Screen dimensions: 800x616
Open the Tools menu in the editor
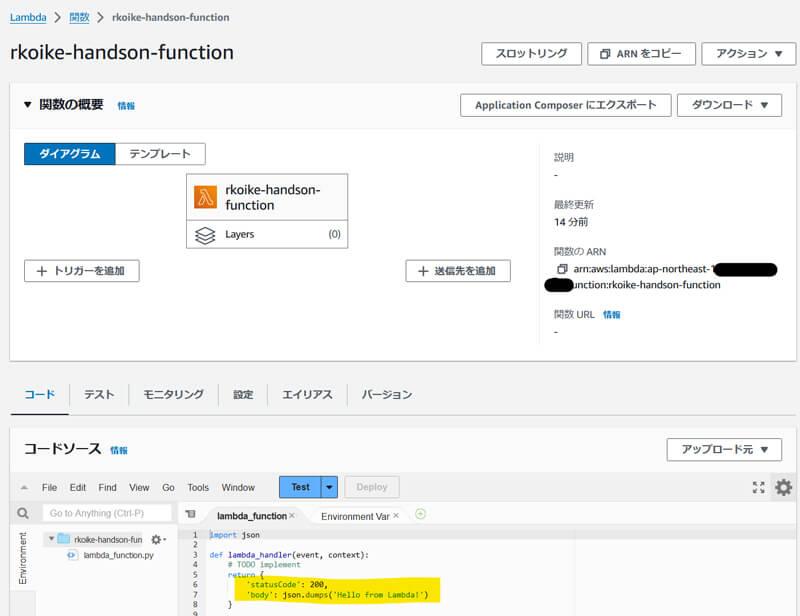[198, 487]
